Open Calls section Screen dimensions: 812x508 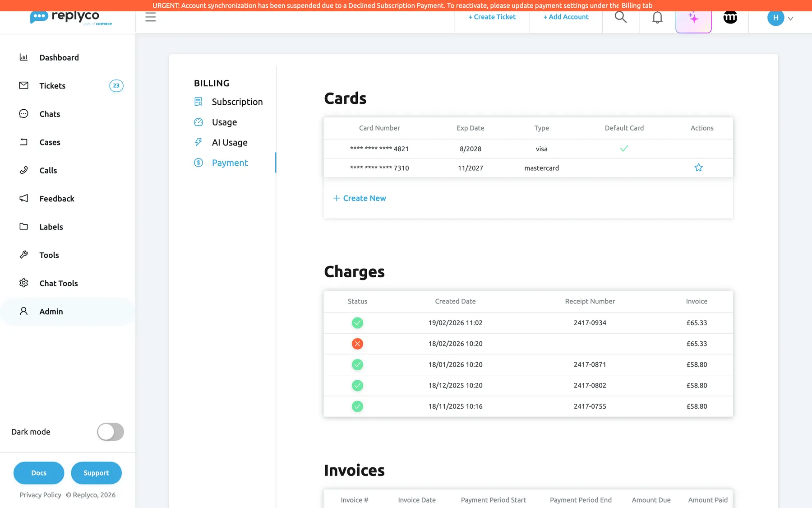point(48,170)
